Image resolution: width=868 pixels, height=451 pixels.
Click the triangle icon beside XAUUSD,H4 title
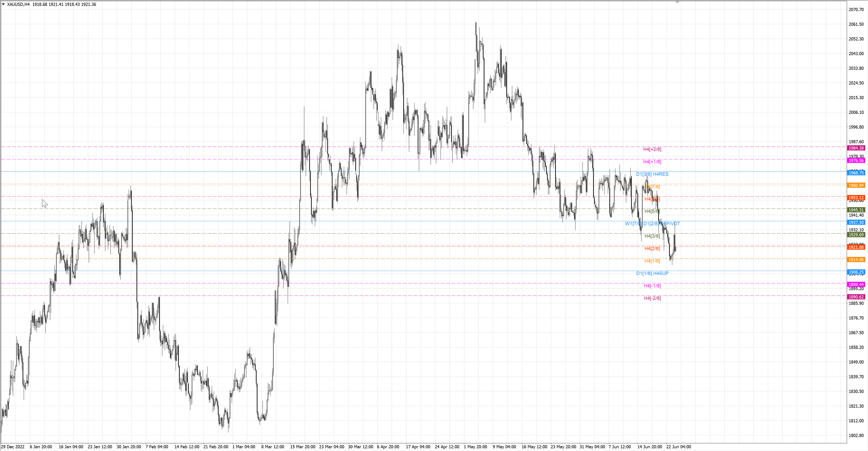tap(3, 4)
